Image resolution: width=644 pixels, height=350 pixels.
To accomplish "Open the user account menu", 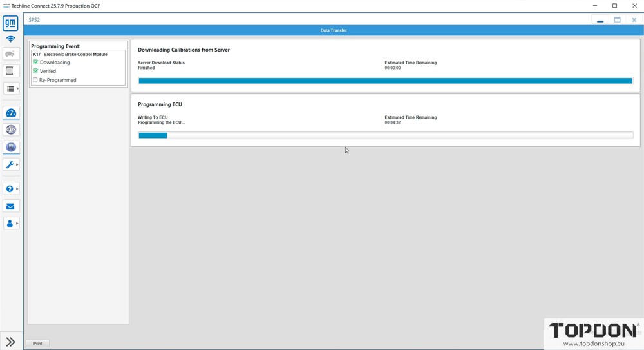I will click(x=11, y=224).
